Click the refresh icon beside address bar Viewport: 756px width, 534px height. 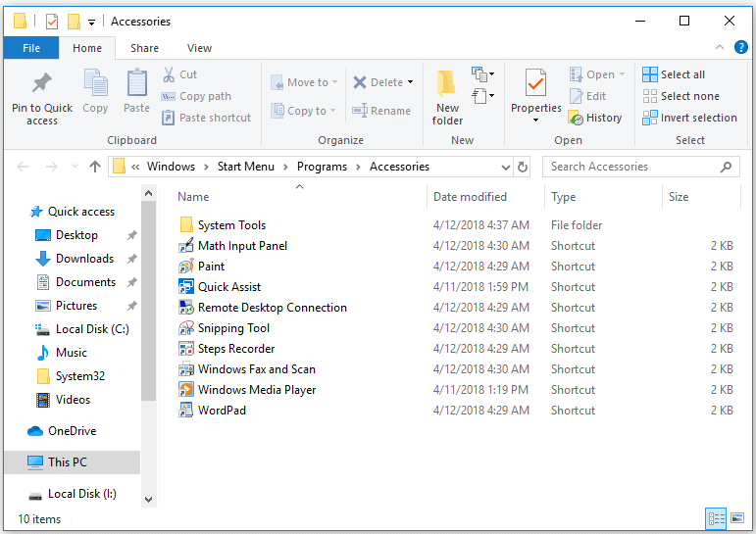pos(523,167)
